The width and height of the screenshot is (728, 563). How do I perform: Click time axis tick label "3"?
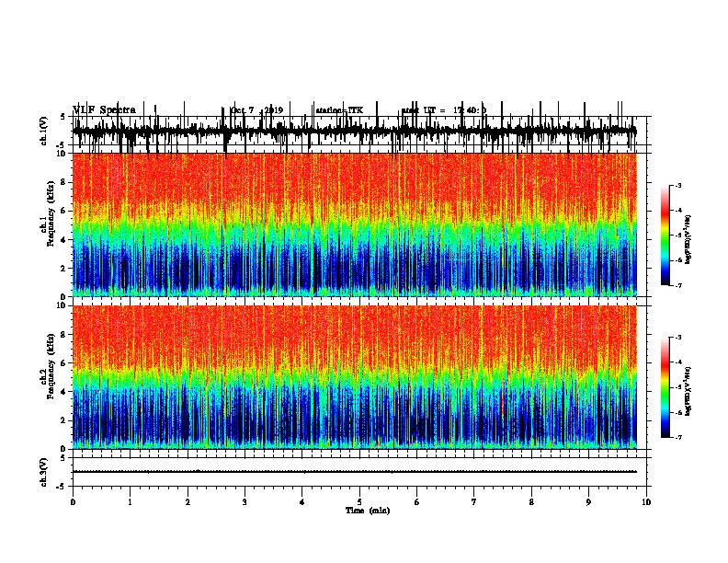(245, 502)
